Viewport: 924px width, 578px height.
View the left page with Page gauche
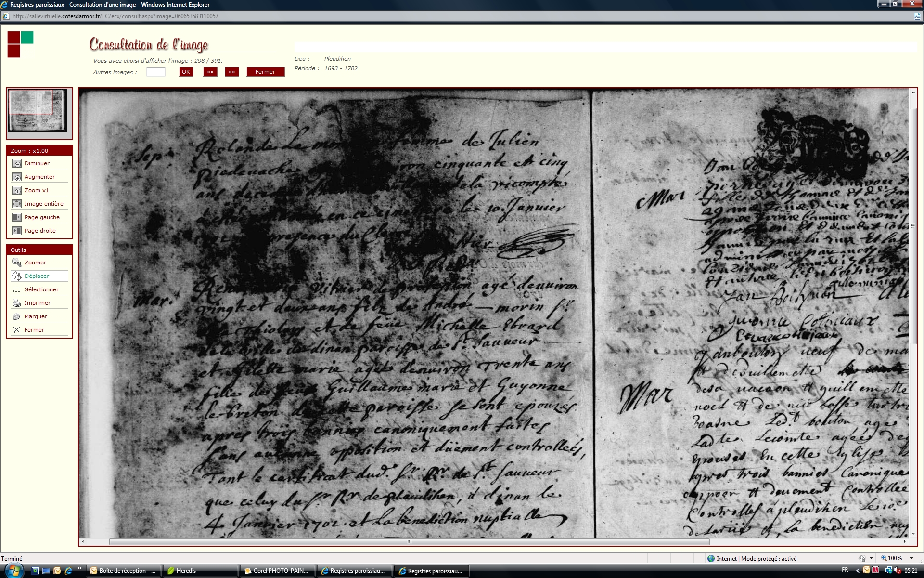[17, 218]
